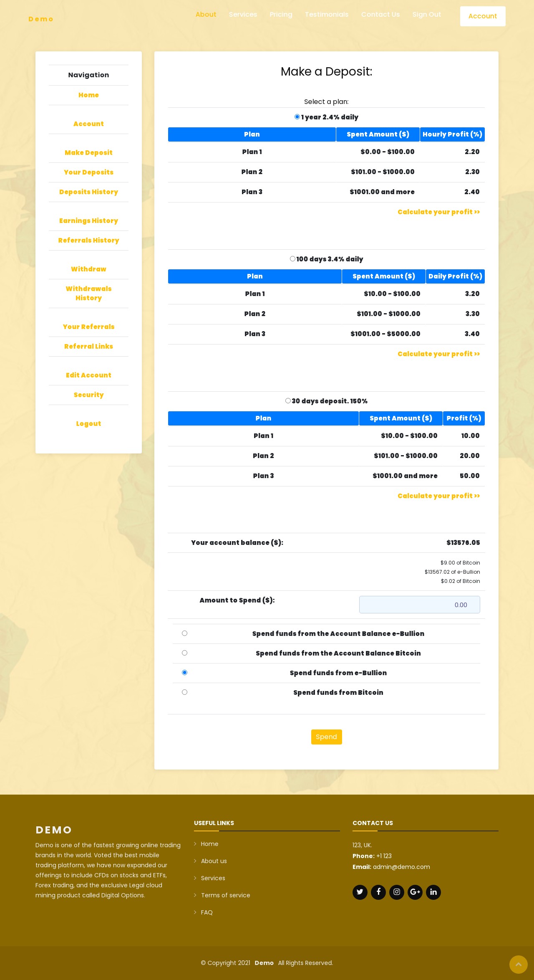The image size is (534, 980).
Task: Go to Testimonials in top navigation
Action: click(x=326, y=15)
